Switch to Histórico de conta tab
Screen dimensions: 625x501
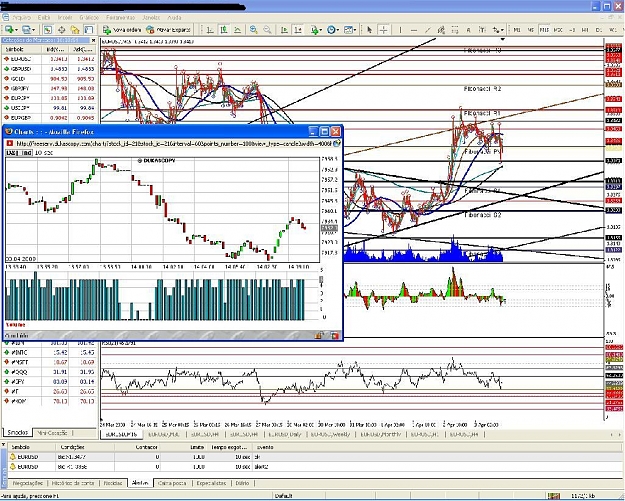click(x=73, y=483)
